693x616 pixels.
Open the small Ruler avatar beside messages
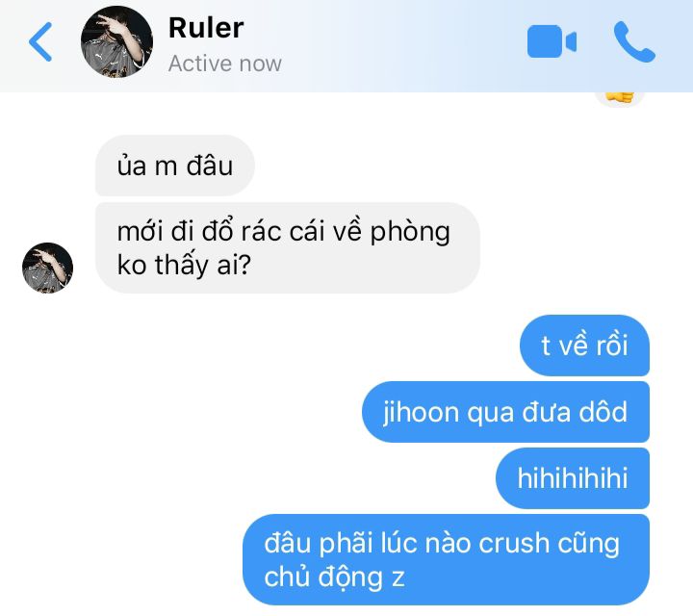tap(48, 268)
